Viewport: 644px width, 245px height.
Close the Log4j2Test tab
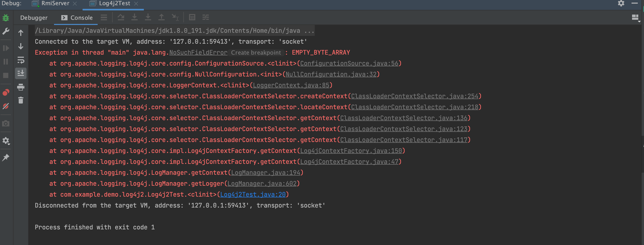136,4
